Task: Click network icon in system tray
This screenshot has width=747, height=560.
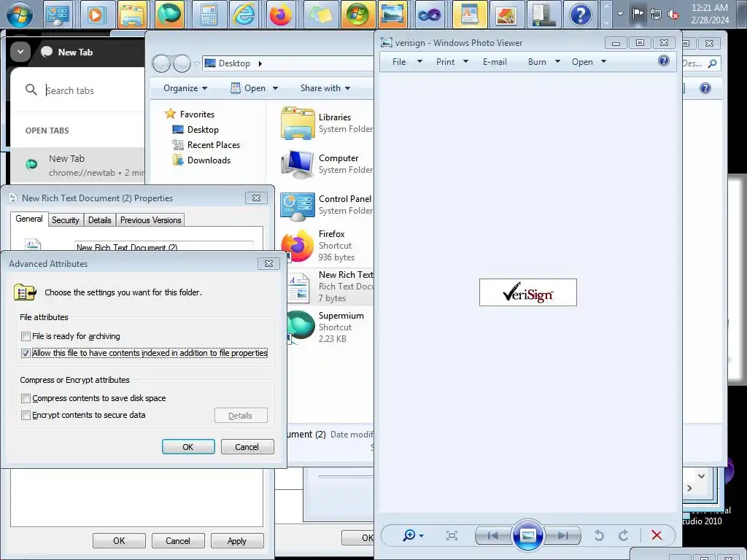Action: coord(656,15)
